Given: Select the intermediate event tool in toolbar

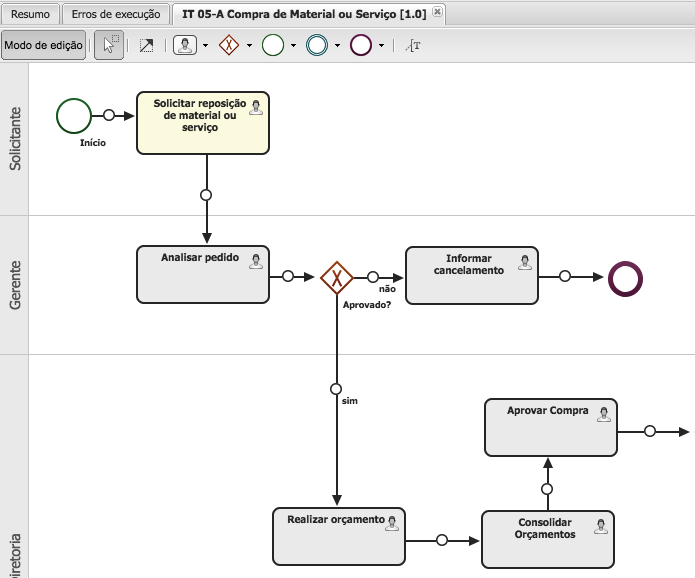Looking at the screenshot, I should tap(317, 46).
